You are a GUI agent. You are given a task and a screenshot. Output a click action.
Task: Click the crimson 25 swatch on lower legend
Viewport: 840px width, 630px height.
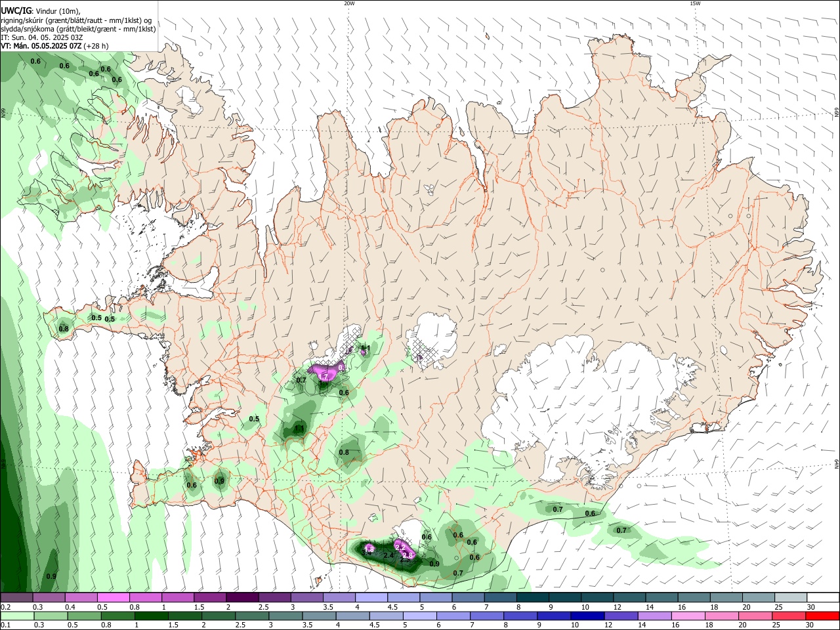click(x=789, y=616)
